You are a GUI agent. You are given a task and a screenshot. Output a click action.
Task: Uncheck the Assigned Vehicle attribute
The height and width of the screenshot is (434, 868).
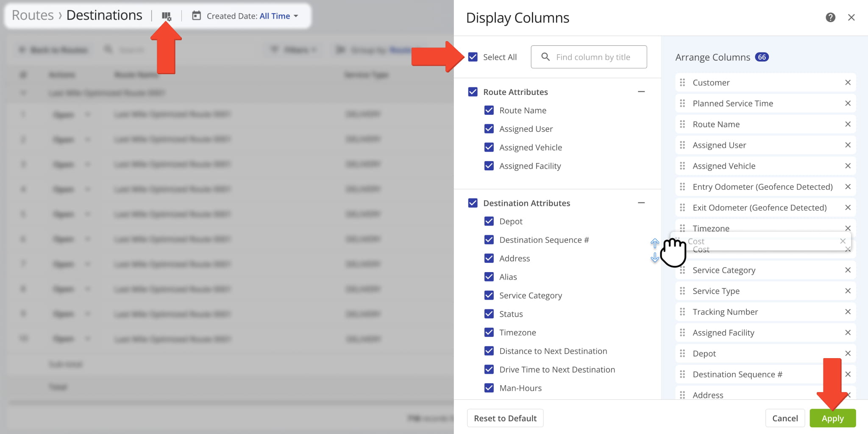[x=489, y=147]
